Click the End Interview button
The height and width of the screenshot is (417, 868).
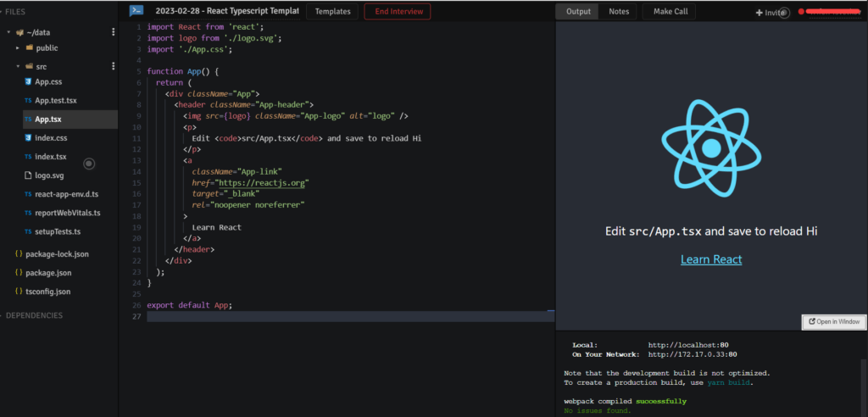(398, 11)
